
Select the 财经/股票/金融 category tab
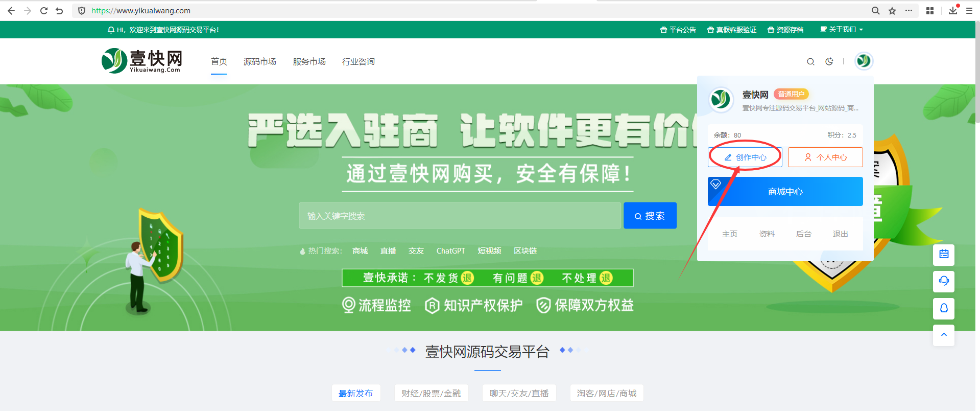[x=432, y=393]
